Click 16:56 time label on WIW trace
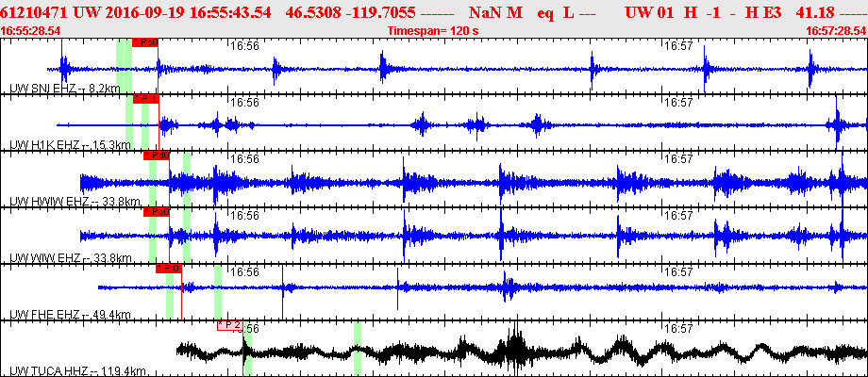The image size is (868, 377). click(244, 216)
